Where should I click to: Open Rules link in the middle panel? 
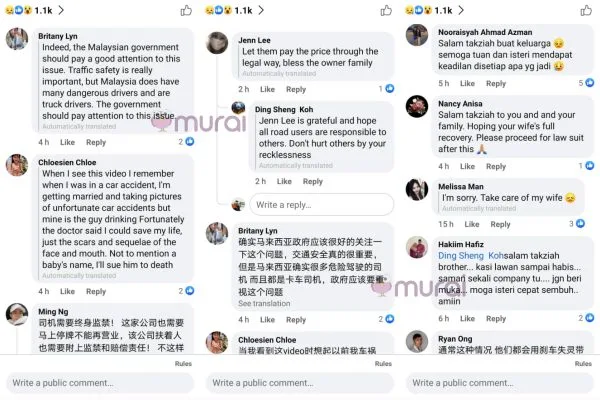(383, 364)
